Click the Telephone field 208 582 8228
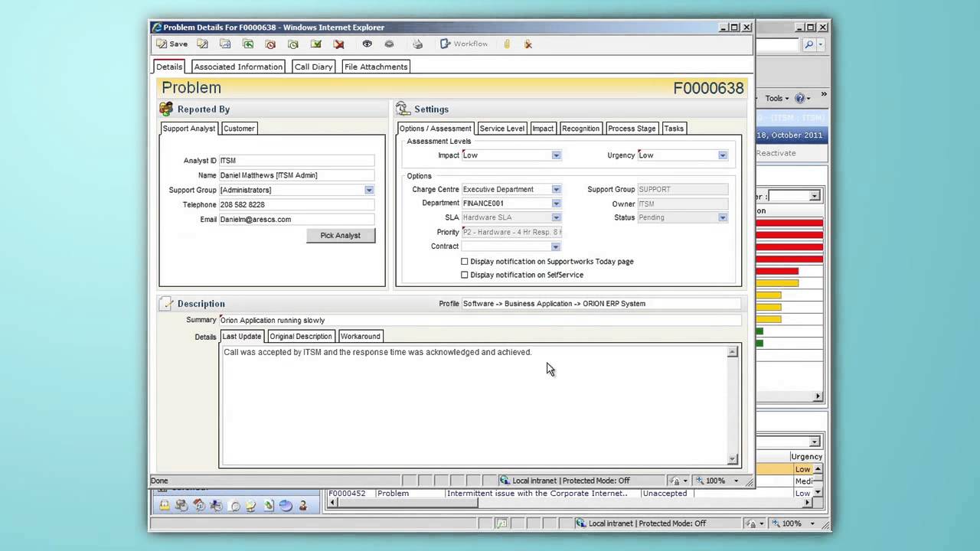The height and width of the screenshot is (551, 980). (297, 204)
